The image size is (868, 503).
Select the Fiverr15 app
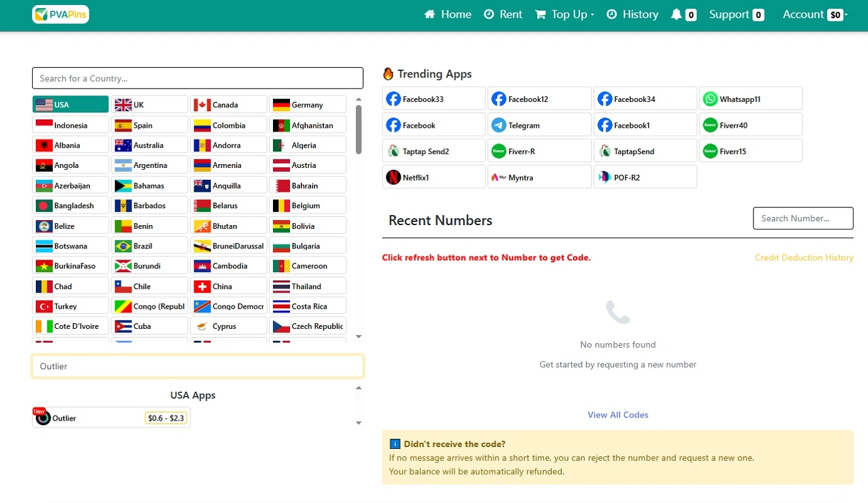751,151
